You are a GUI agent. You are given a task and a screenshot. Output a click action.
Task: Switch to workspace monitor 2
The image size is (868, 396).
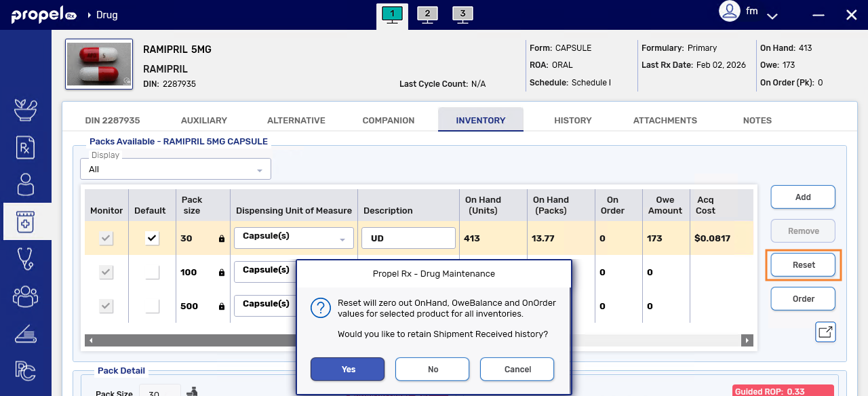[x=427, y=14]
